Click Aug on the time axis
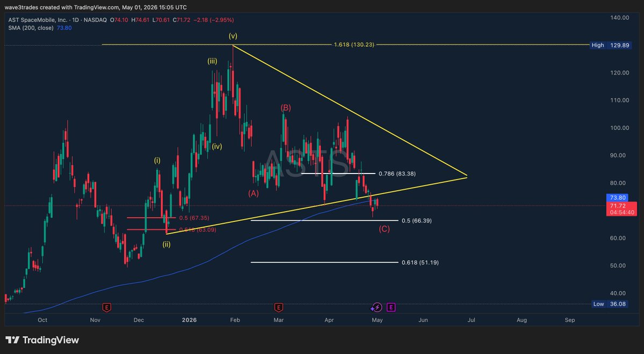 pos(522,320)
